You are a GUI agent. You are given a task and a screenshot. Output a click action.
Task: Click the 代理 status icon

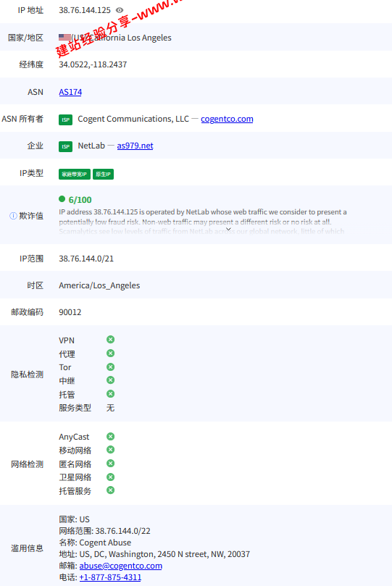[110, 353]
